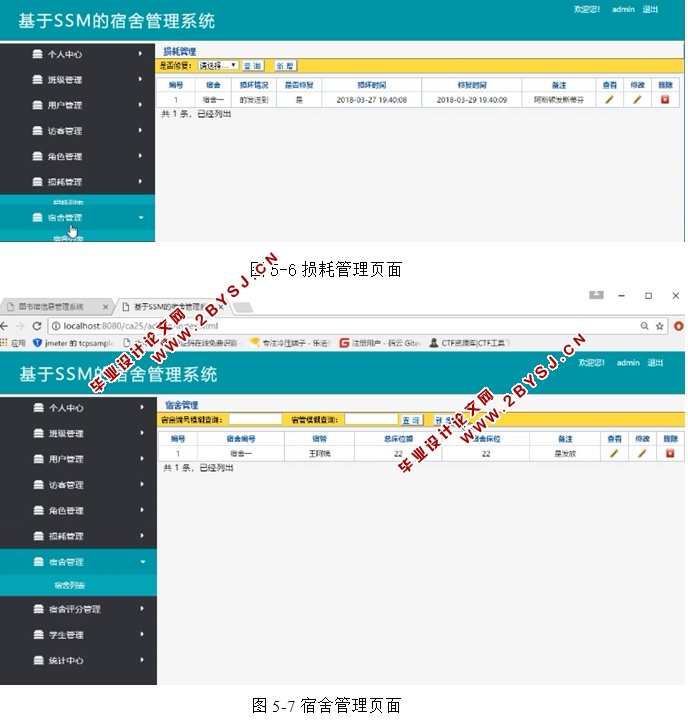
Task: Open 访客管理 menu in 损耗管理 page sidebar
Action: 65,131
